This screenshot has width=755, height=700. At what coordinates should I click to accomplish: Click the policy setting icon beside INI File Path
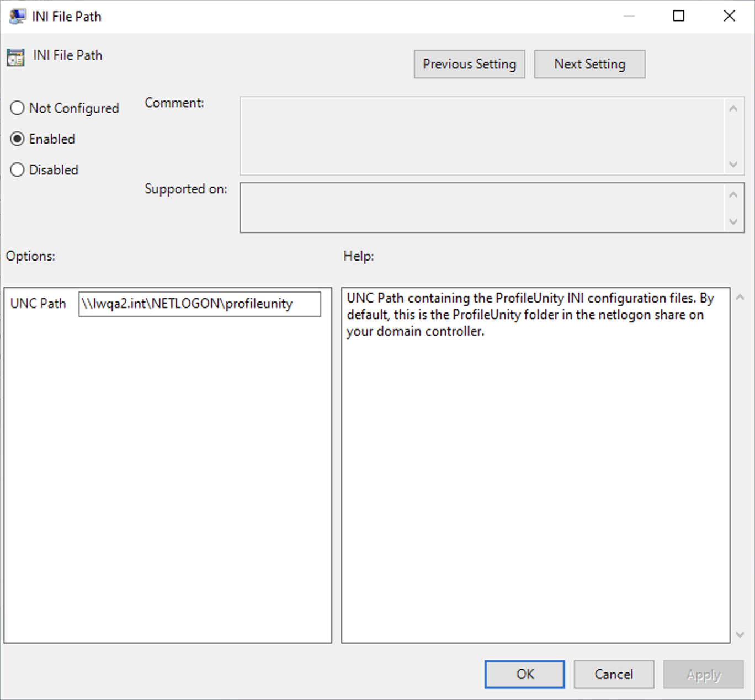coord(16,57)
